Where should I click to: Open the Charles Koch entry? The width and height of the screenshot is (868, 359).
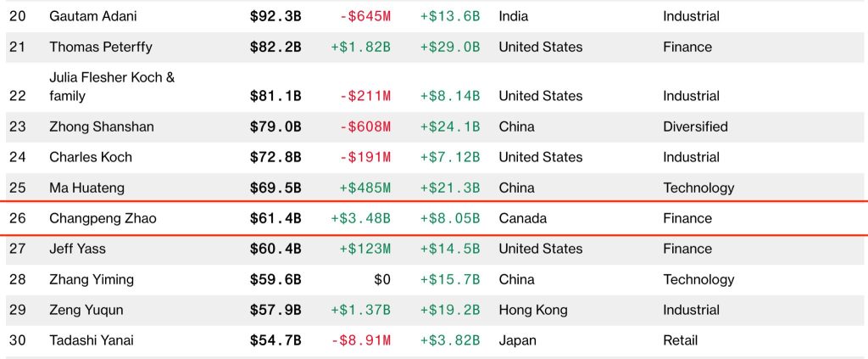(x=91, y=157)
